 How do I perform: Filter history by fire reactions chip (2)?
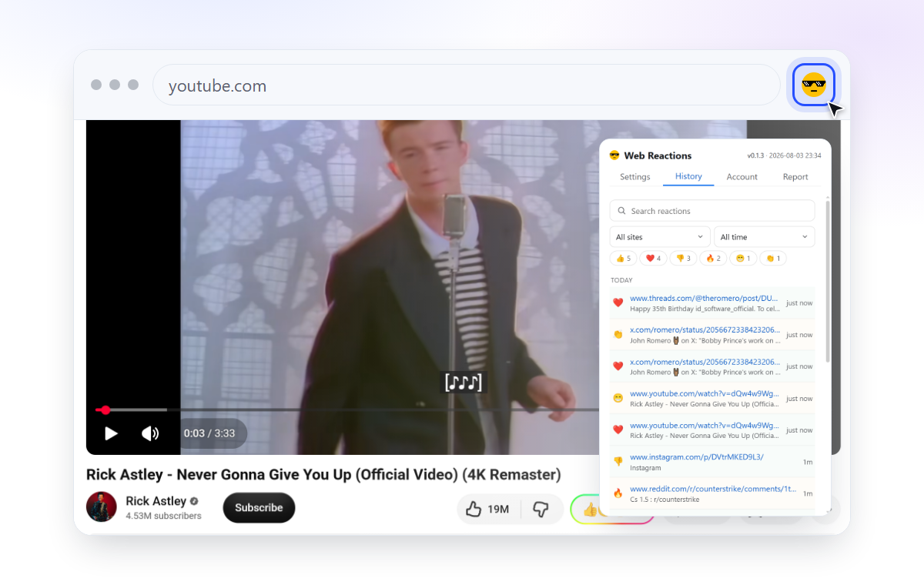[x=713, y=259]
